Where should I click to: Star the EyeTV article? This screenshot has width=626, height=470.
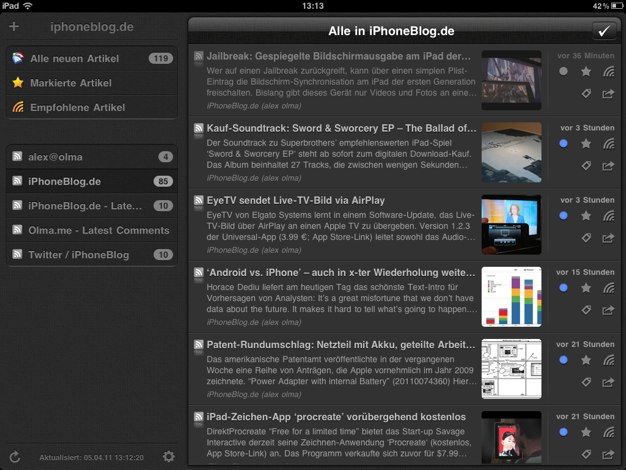click(586, 216)
